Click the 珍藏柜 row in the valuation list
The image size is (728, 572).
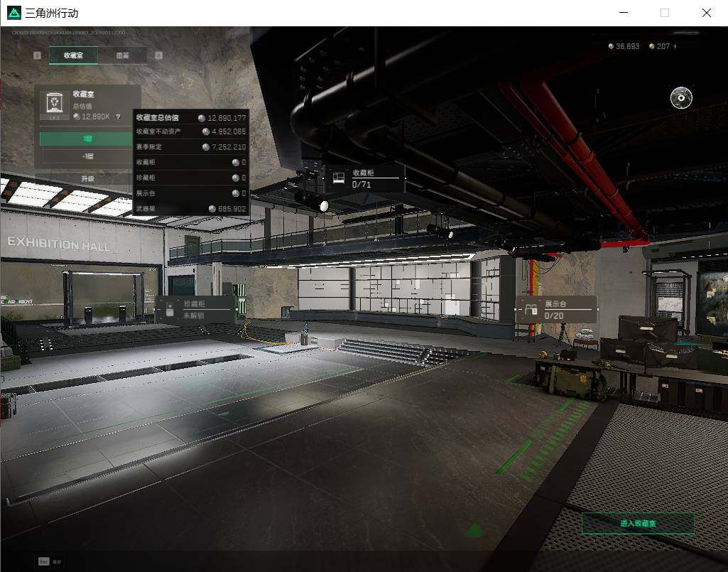pos(191,178)
